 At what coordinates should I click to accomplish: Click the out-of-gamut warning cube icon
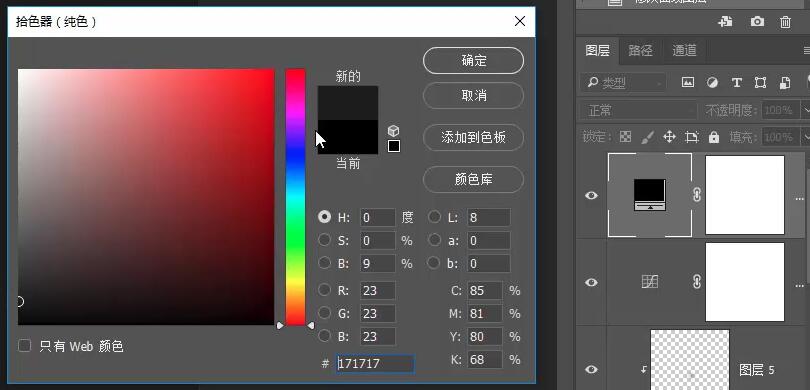click(x=394, y=131)
